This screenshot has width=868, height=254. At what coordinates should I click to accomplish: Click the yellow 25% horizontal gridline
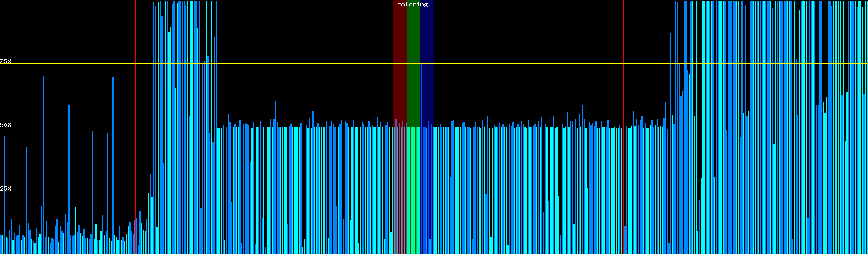[297, 191]
